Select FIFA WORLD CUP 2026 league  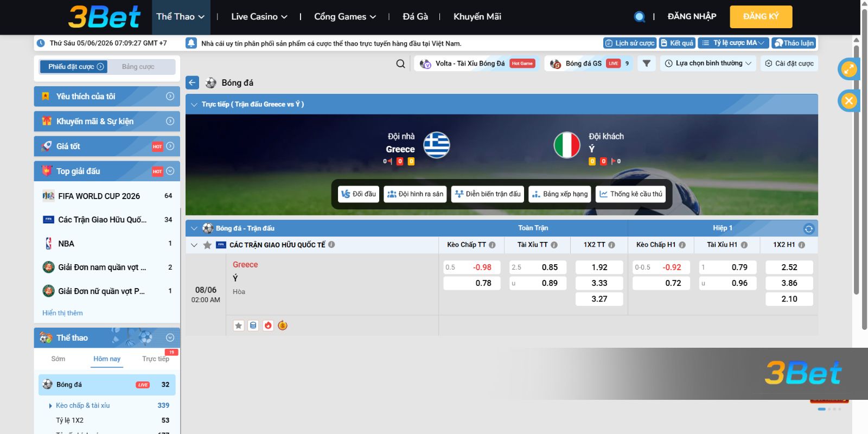(107, 196)
